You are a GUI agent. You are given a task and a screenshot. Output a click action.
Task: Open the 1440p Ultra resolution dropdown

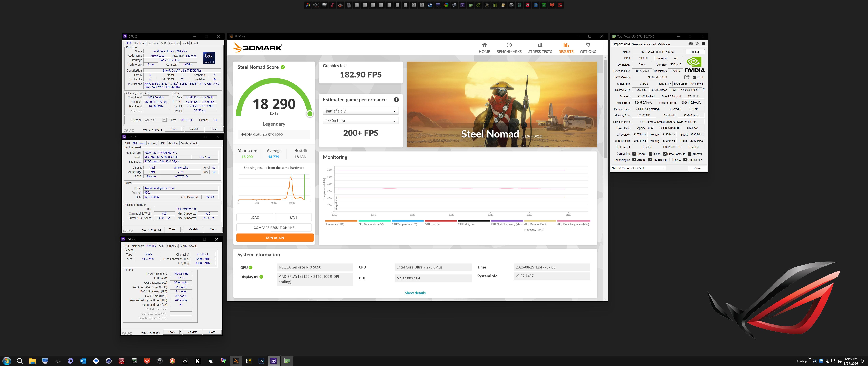(361, 121)
